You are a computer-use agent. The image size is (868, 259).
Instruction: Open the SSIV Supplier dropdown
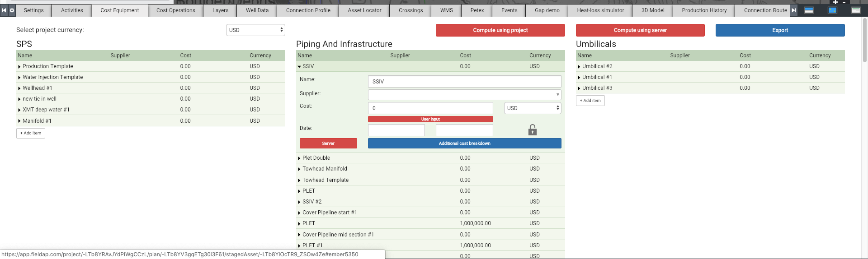464,95
